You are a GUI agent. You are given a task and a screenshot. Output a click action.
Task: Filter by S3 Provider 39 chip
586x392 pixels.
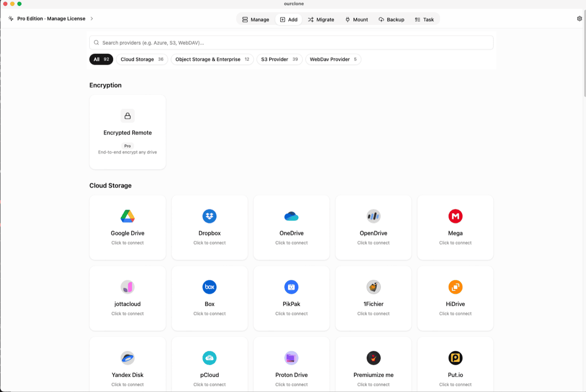pyautogui.click(x=279, y=59)
